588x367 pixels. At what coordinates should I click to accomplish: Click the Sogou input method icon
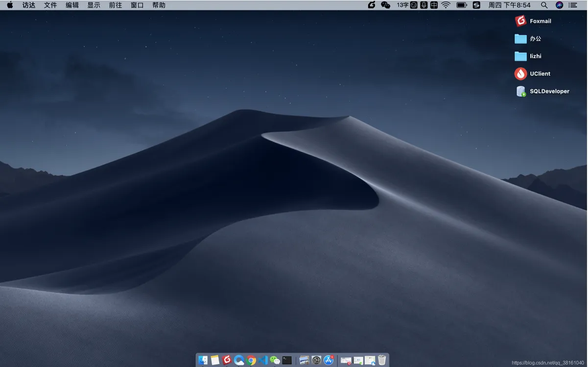point(476,5)
